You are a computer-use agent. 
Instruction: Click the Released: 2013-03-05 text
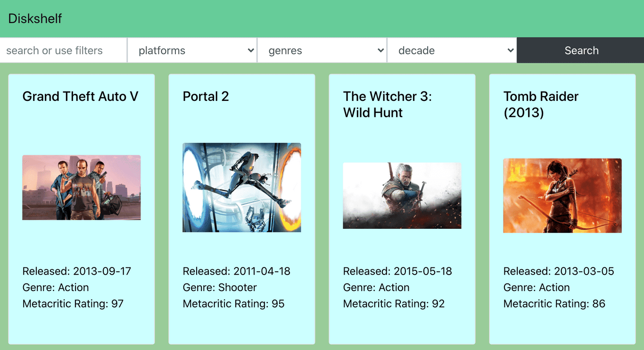click(x=559, y=271)
